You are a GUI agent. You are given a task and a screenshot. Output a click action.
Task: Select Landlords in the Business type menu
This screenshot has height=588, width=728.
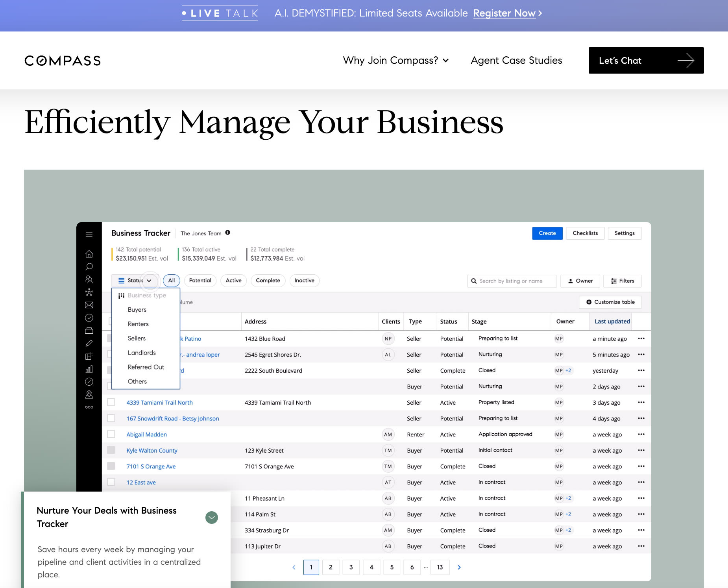click(x=142, y=353)
